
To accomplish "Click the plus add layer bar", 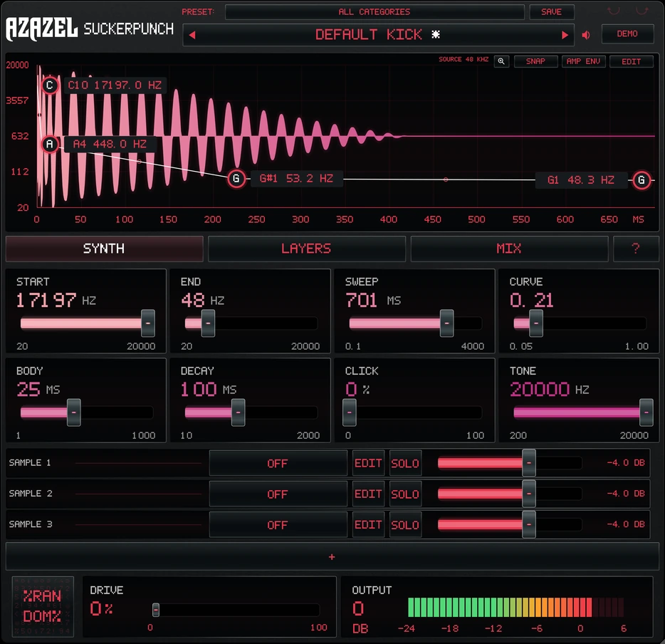I will pyautogui.click(x=332, y=556).
